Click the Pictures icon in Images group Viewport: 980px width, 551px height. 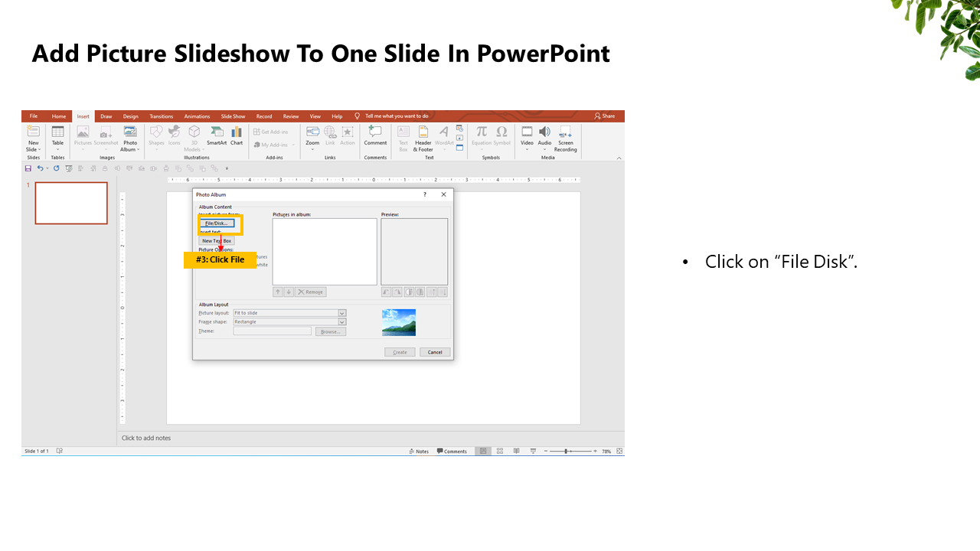click(83, 132)
